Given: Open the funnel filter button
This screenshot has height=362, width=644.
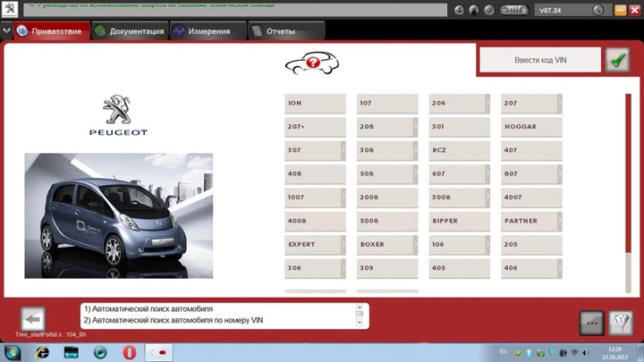Looking at the screenshot, I should pyautogui.click(x=621, y=323).
